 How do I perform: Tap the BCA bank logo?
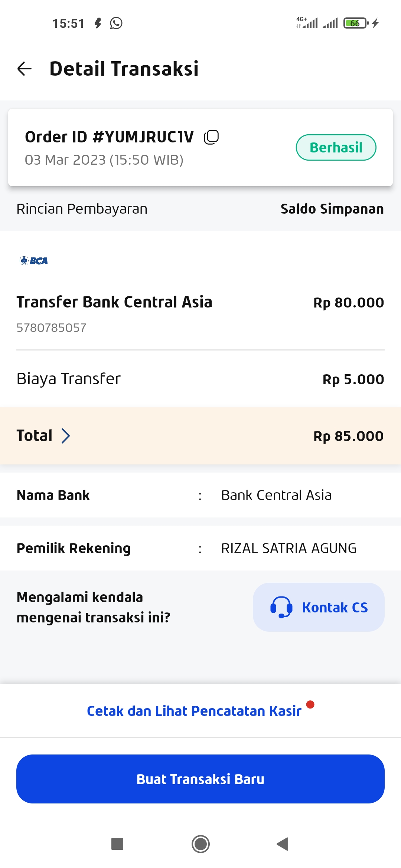[x=34, y=261]
